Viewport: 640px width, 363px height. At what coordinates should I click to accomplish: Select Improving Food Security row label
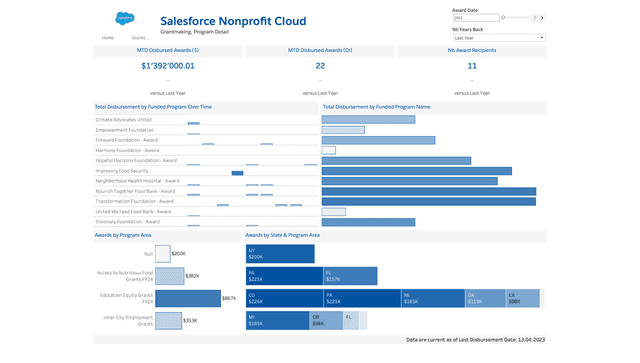[122, 171]
